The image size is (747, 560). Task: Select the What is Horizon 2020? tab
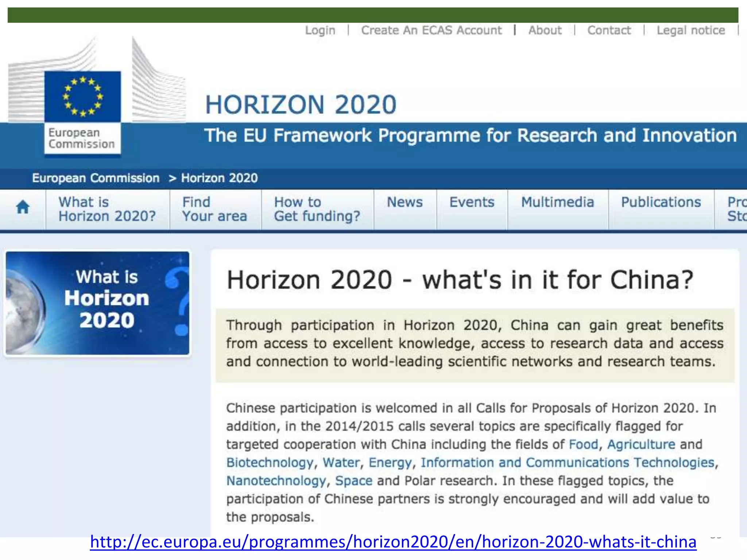point(107,209)
